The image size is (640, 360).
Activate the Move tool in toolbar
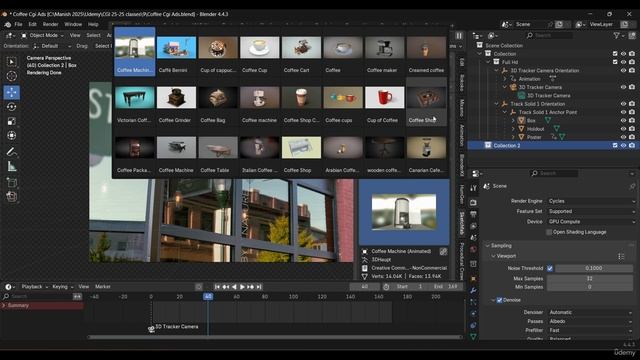click(12, 93)
